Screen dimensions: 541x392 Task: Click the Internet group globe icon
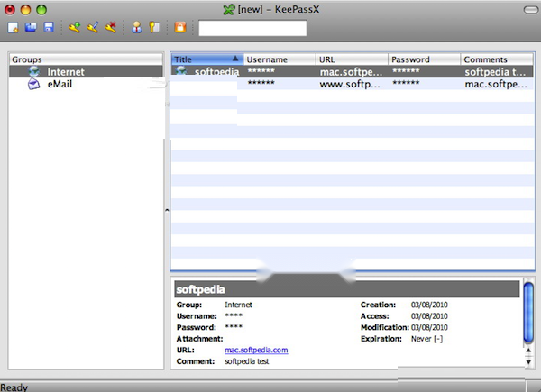(x=34, y=71)
